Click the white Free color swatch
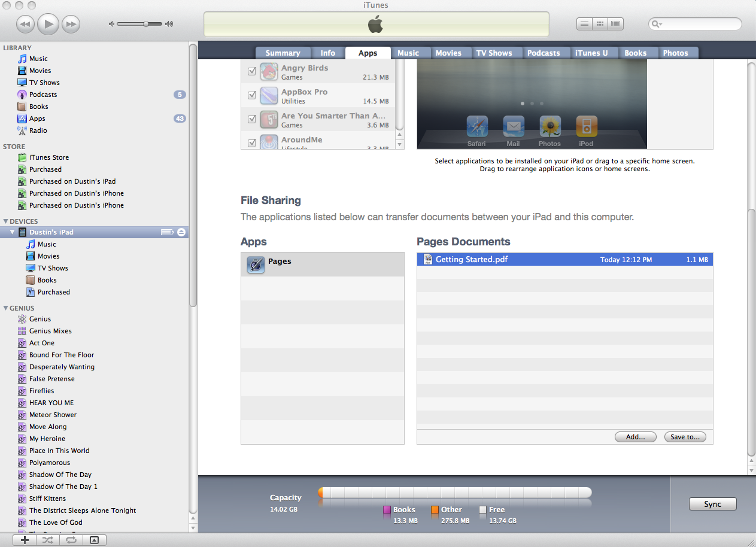Screen dimensions: 756x547 pyautogui.click(x=482, y=510)
